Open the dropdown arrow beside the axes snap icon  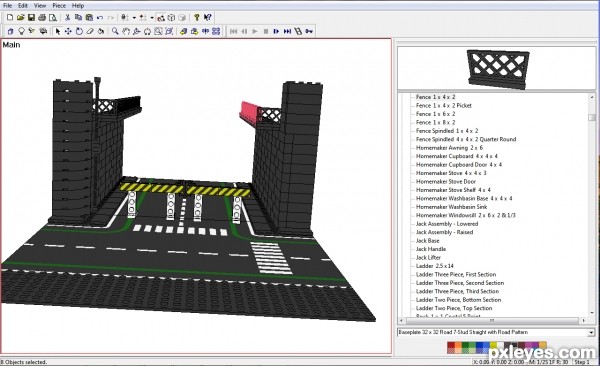tap(152, 18)
